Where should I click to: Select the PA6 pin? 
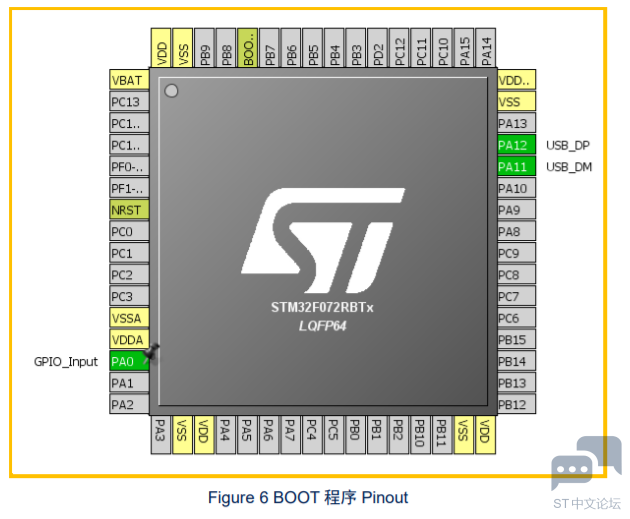(x=269, y=435)
